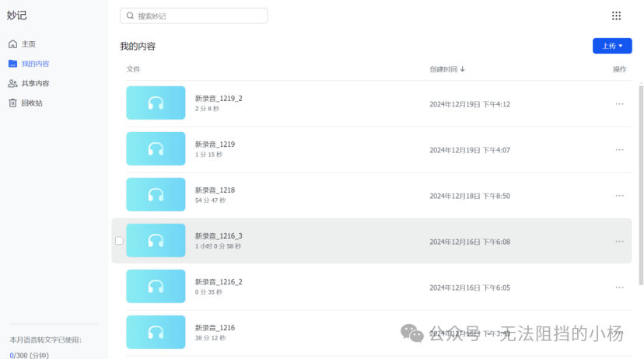Open headphone thumbnail of 新录音_1216_2
Screen dimensions: 644x359
(156, 286)
